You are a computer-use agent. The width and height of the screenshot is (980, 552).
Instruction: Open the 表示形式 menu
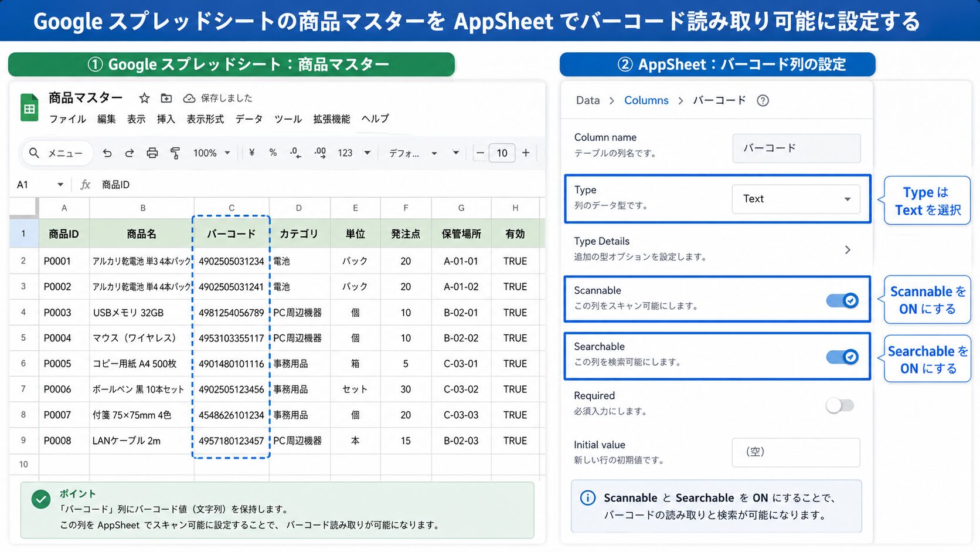(x=205, y=119)
